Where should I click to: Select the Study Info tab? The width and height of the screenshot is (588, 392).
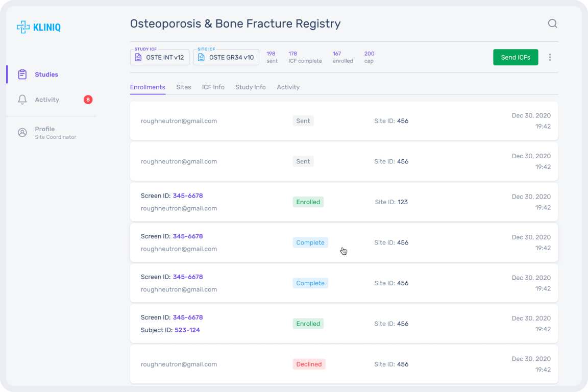click(x=250, y=87)
